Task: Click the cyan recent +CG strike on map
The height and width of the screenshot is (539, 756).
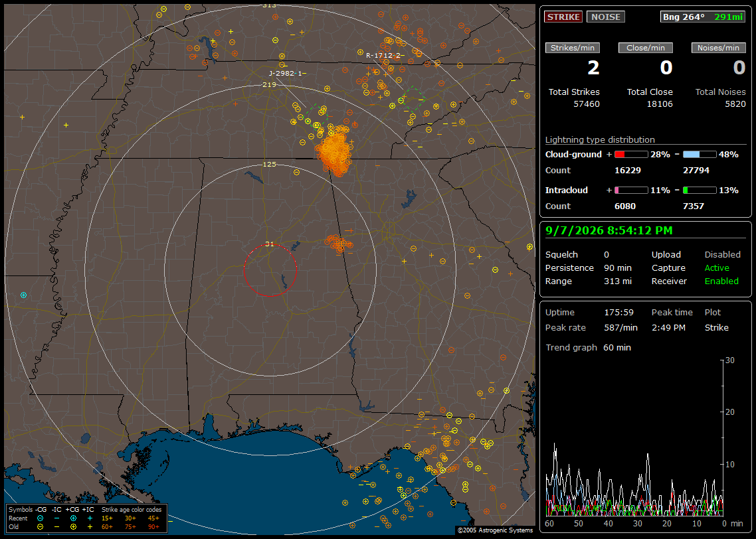Action: point(23,295)
